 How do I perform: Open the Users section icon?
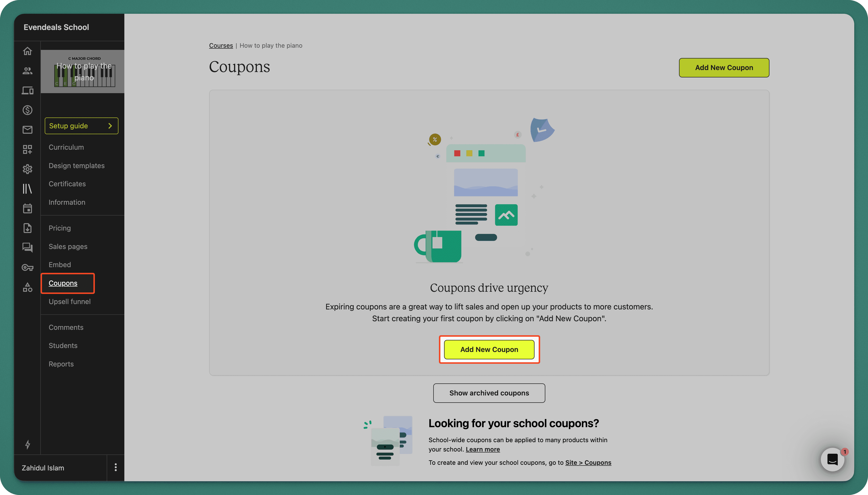[x=28, y=71]
